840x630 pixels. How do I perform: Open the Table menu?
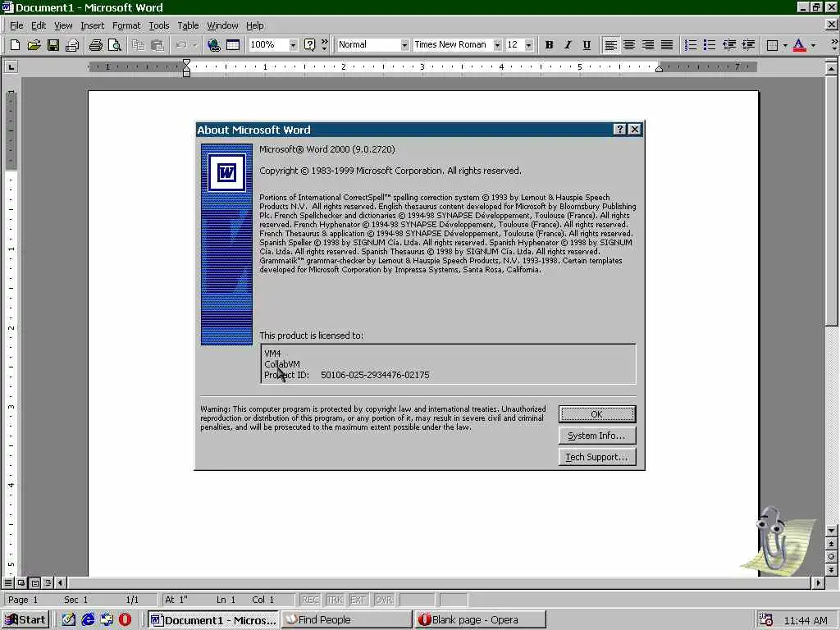point(188,25)
